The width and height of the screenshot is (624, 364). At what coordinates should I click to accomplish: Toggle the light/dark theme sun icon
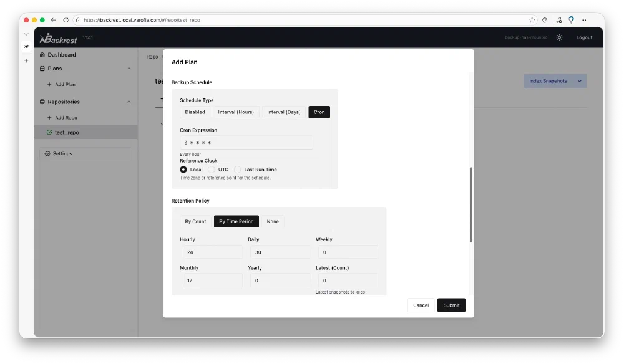click(559, 37)
